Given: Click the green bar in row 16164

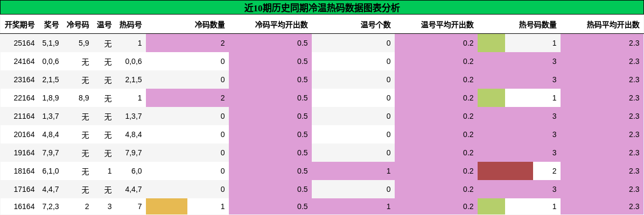Looking at the screenshot, I should [x=491, y=206].
